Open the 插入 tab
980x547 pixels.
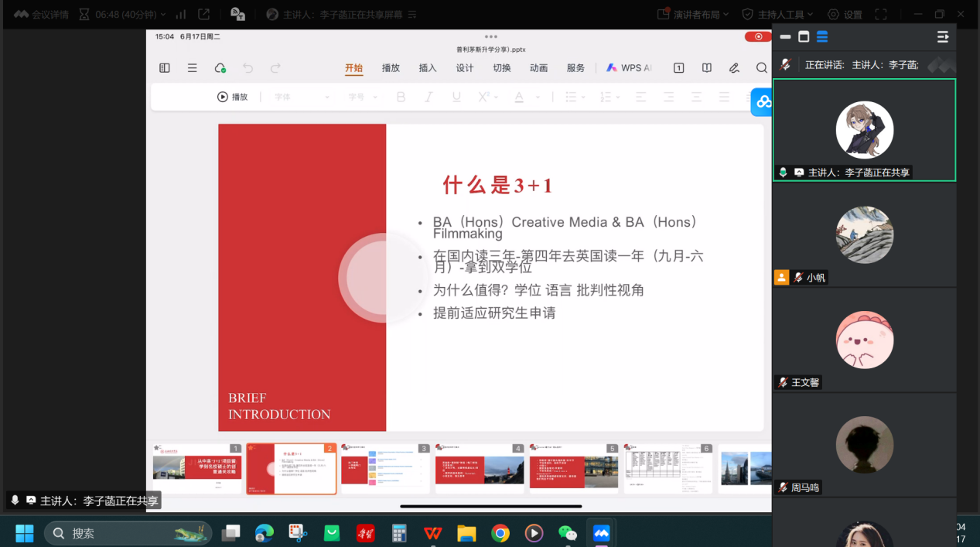428,68
